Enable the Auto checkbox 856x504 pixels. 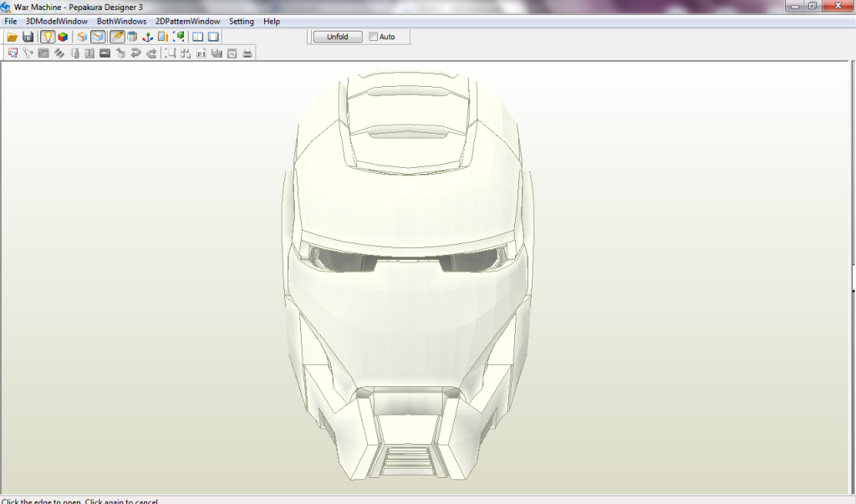374,37
